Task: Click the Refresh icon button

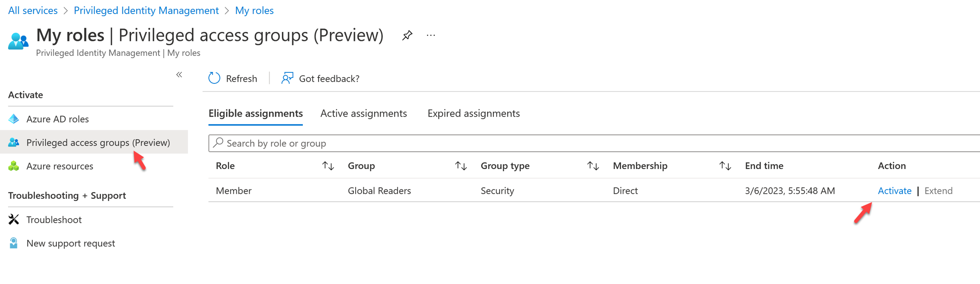Action: (214, 78)
